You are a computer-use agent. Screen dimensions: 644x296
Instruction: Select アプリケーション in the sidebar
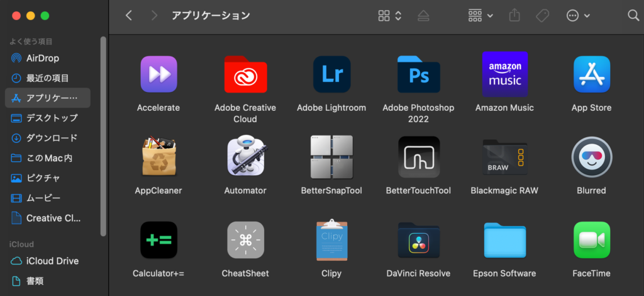(x=48, y=98)
